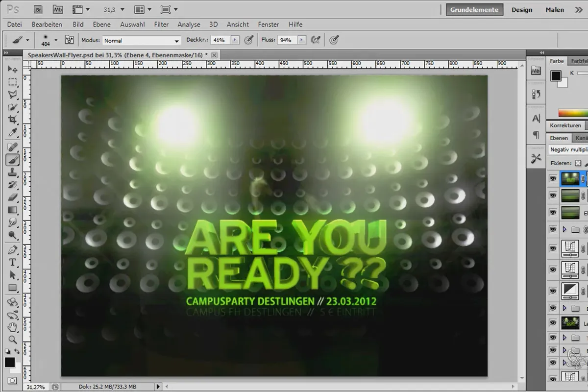Select the Eraser tool
The height and width of the screenshot is (392, 588).
[13, 197]
